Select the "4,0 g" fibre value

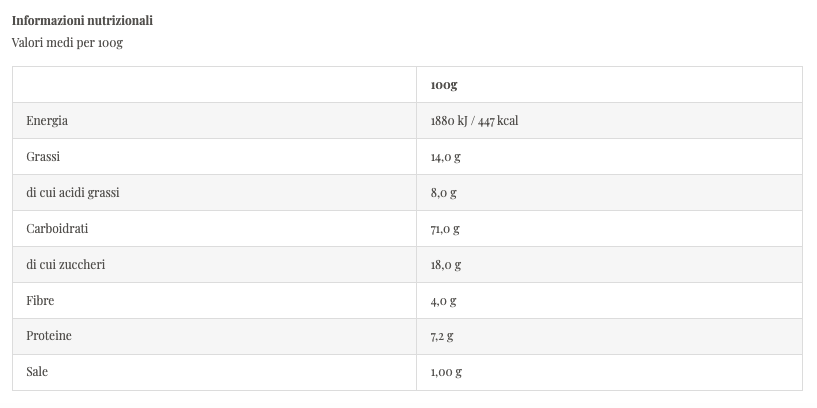443,300
